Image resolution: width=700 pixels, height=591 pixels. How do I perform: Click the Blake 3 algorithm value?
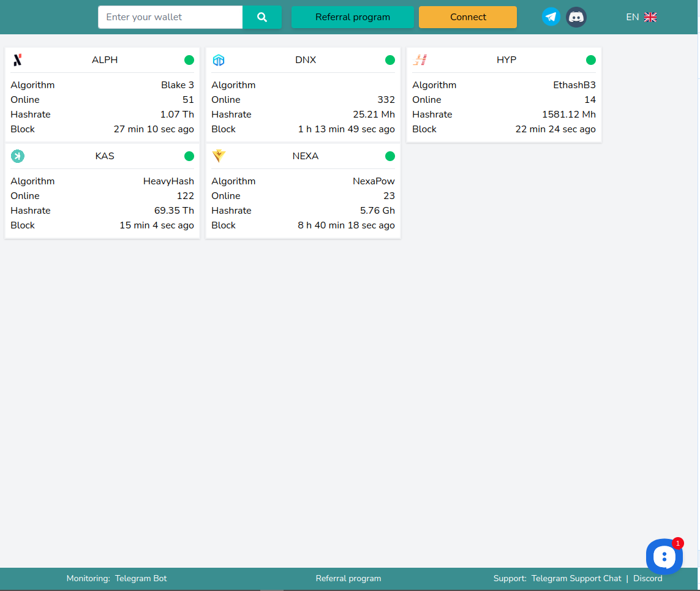click(177, 85)
